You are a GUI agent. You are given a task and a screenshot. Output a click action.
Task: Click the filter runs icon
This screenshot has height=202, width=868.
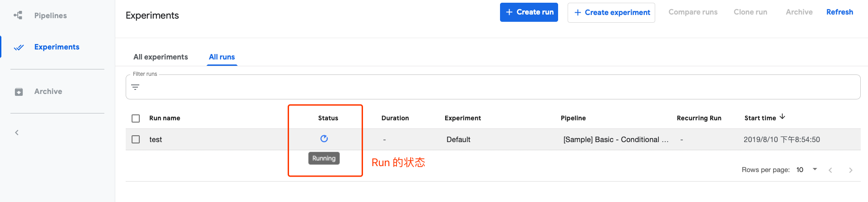pos(135,87)
